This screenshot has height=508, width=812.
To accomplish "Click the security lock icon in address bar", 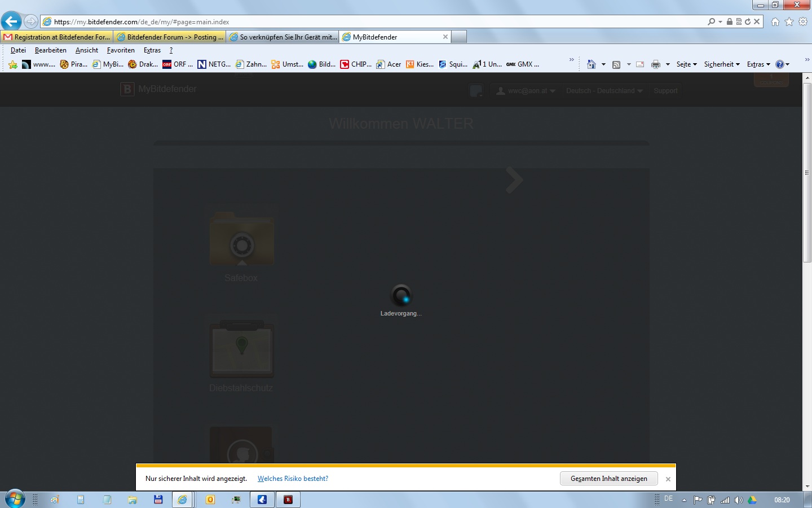I will click(x=730, y=21).
